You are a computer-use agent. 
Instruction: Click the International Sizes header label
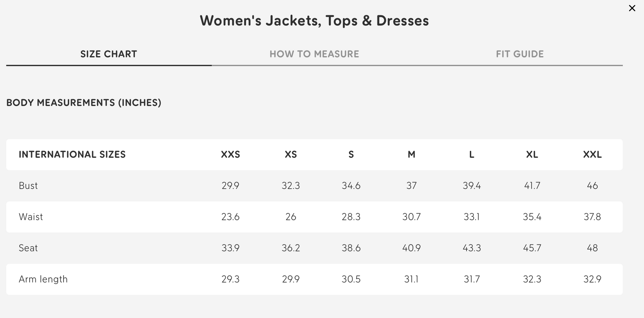pos(72,155)
